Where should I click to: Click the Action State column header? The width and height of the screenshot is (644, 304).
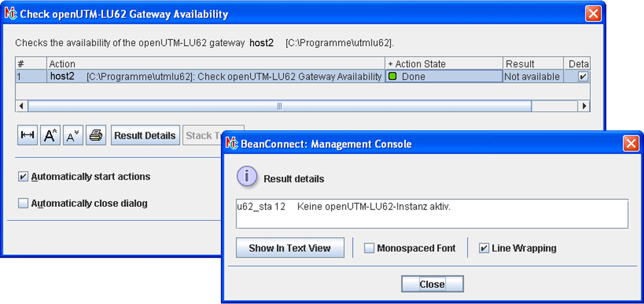click(x=444, y=64)
